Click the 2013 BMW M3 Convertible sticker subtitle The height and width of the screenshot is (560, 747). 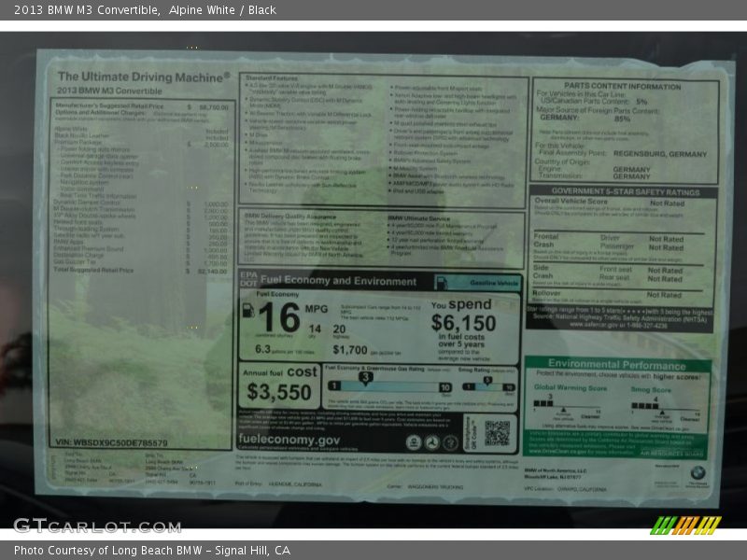109,91
